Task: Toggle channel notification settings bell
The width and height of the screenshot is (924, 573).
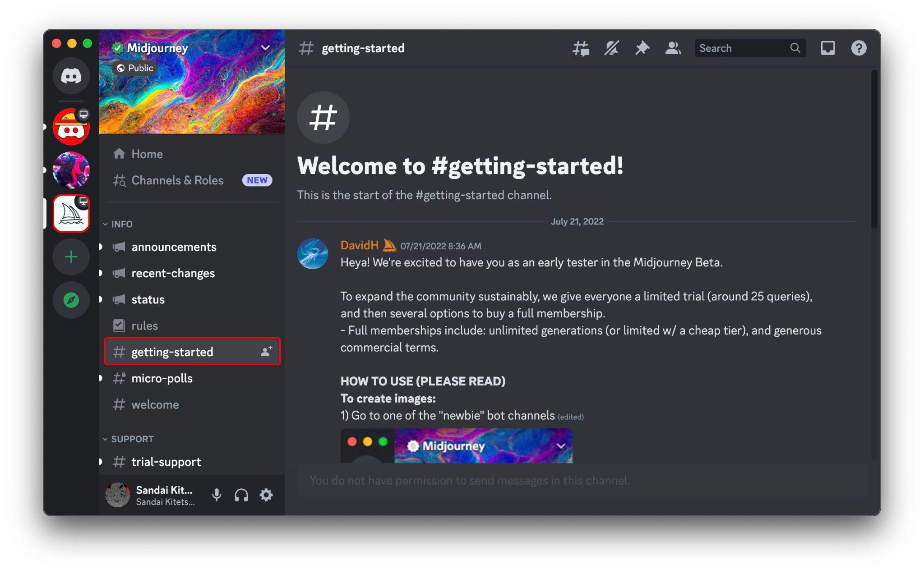Action: point(611,48)
